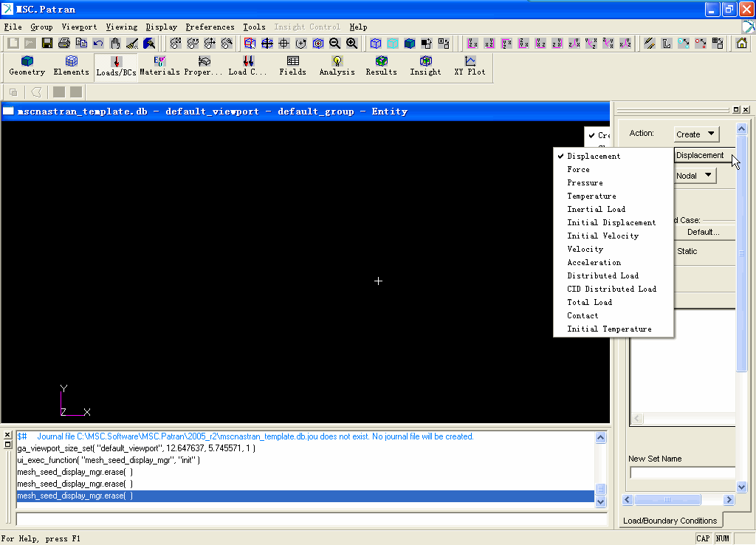Open the Results application
The width and height of the screenshot is (756, 545).
(x=382, y=66)
